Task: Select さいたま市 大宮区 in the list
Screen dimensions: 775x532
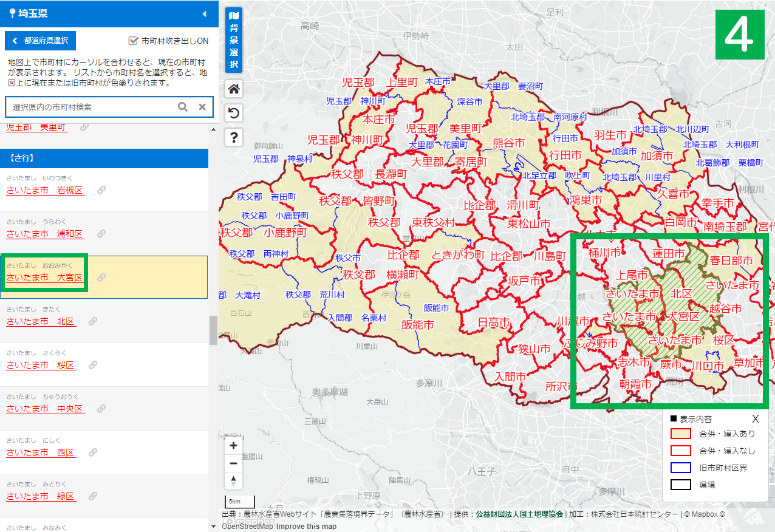Action: point(45,278)
